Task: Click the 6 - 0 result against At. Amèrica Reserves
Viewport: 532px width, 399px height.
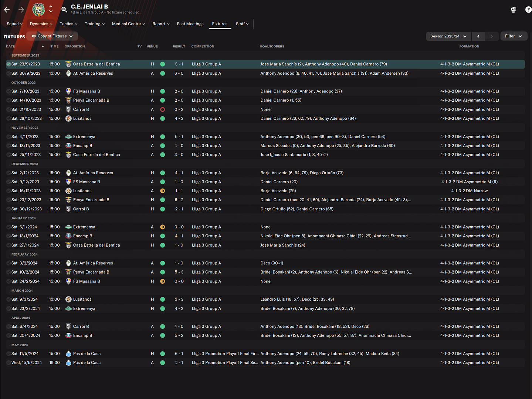Action: (x=179, y=74)
